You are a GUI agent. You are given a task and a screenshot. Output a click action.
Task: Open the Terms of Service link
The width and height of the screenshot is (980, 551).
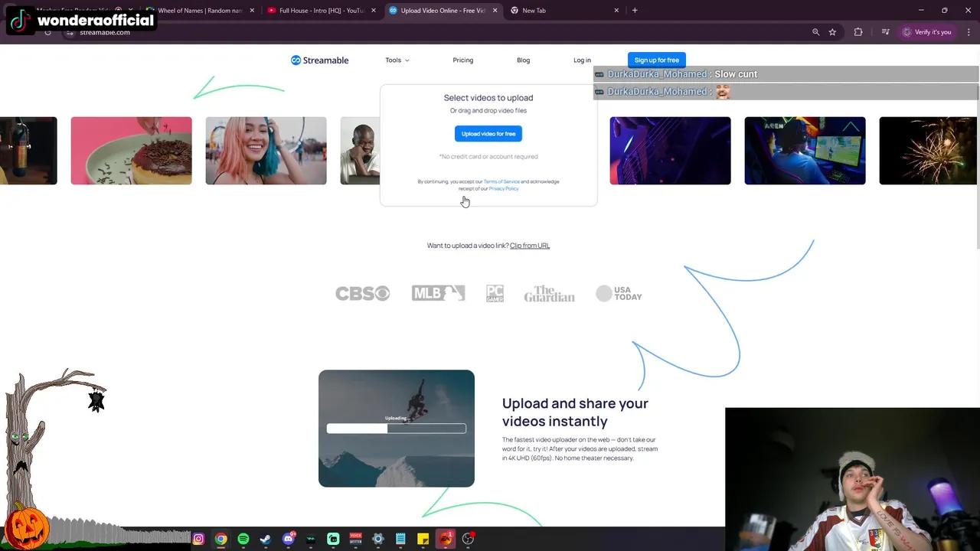pyautogui.click(x=501, y=181)
